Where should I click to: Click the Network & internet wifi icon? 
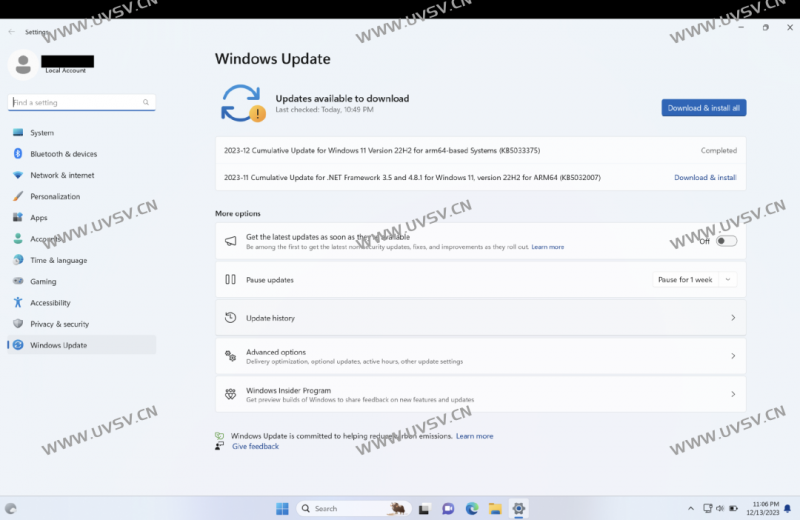click(18, 175)
